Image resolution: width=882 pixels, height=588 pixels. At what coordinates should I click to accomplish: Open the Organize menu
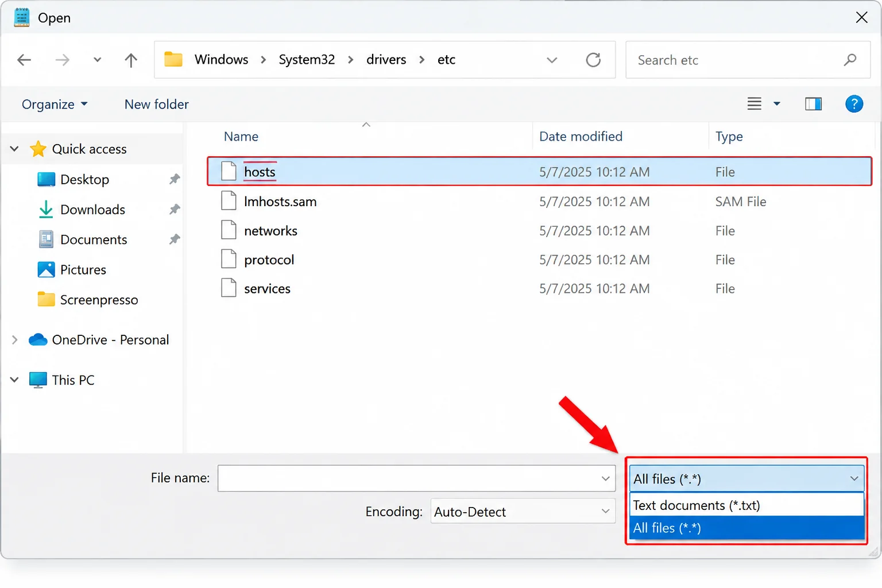click(55, 105)
